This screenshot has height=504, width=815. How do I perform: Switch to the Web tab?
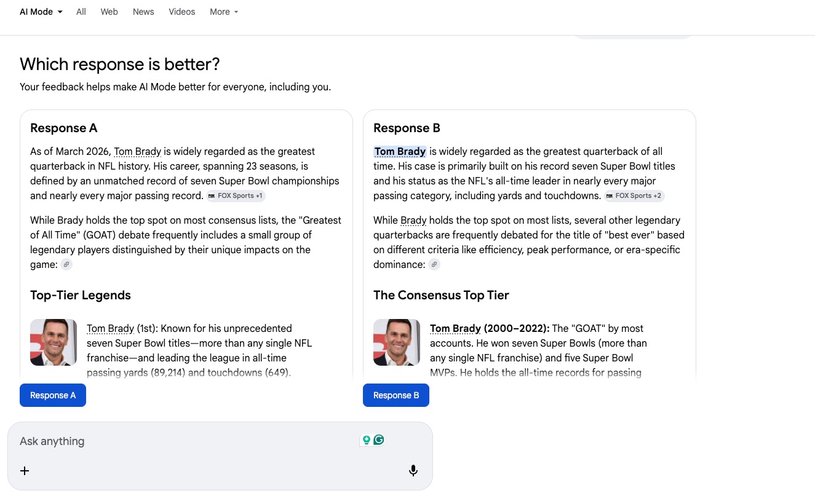(109, 12)
